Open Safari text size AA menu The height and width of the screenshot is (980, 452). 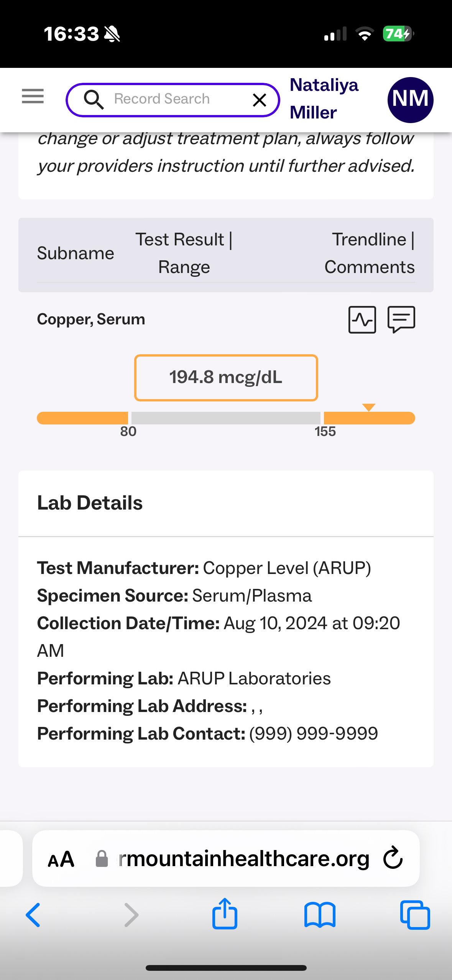(61, 859)
